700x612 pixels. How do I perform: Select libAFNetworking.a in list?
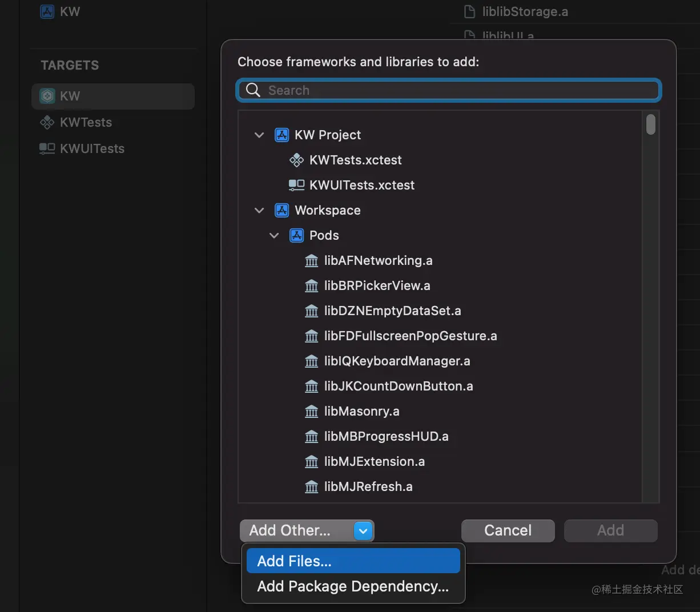(x=379, y=260)
